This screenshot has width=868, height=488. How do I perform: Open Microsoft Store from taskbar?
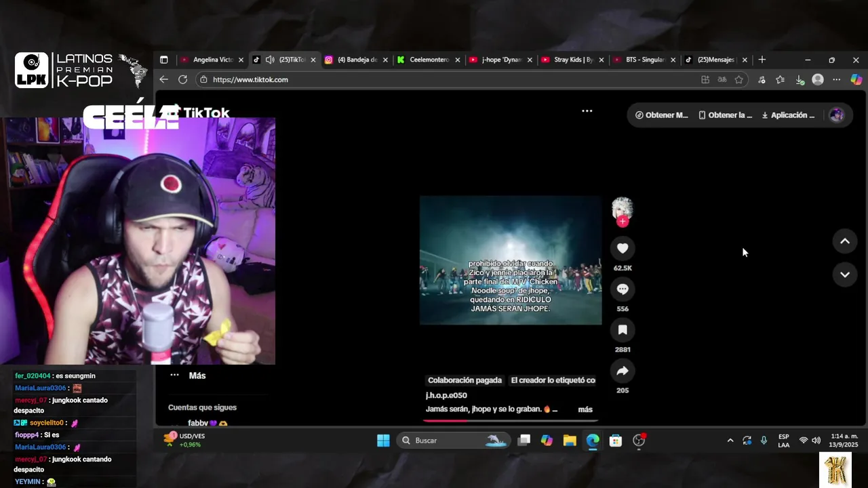pyautogui.click(x=616, y=441)
